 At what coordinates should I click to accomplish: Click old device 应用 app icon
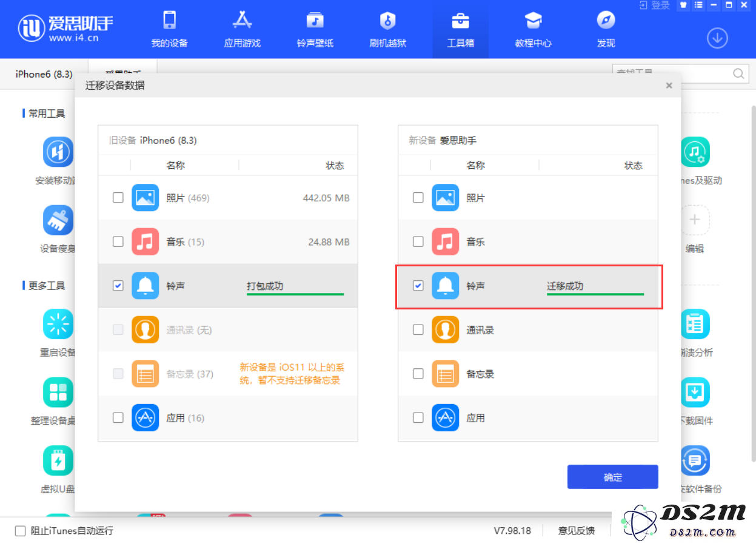tap(146, 417)
